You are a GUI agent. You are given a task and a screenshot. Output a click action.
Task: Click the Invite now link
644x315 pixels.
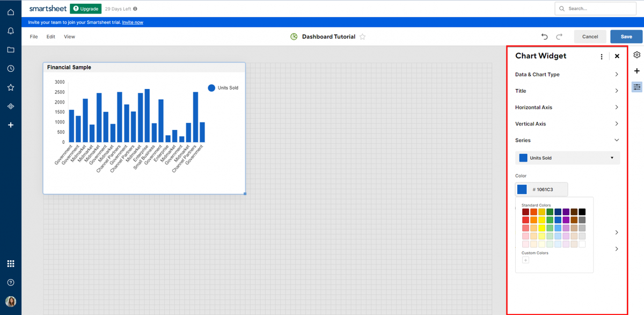[133, 22]
